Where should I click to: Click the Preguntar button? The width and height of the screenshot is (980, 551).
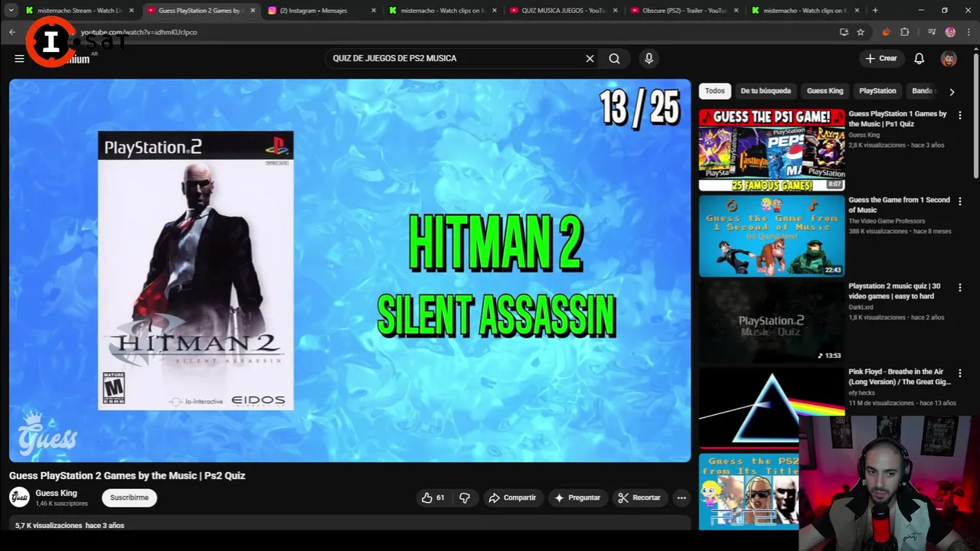[x=577, y=497]
